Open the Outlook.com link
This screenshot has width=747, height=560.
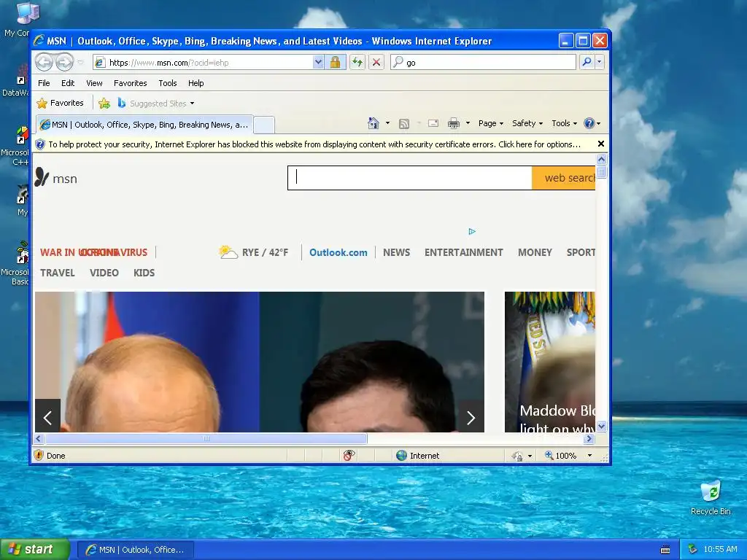pos(338,252)
